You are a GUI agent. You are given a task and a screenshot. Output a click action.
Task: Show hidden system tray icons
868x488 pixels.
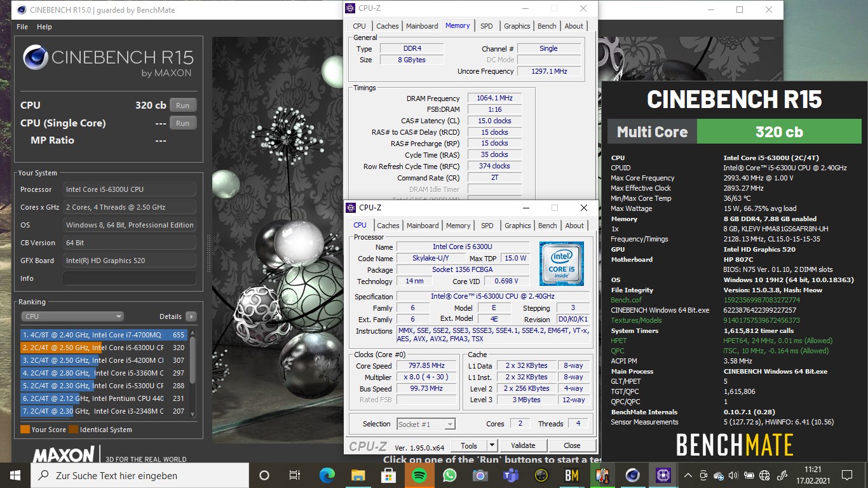[688, 475]
